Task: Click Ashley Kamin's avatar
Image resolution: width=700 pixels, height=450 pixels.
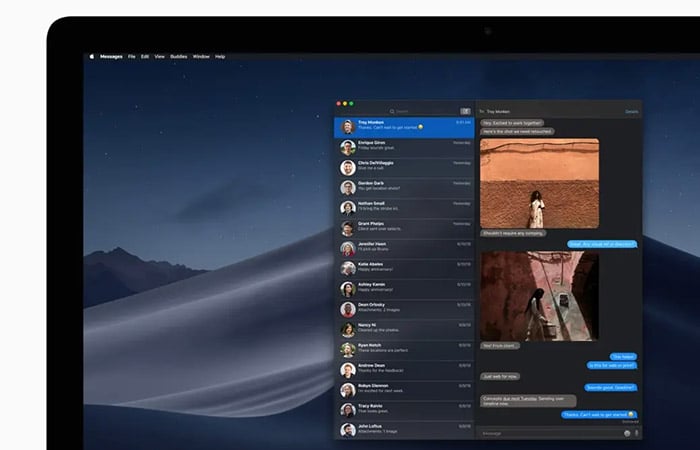Action: pyautogui.click(x=348, y=289)
